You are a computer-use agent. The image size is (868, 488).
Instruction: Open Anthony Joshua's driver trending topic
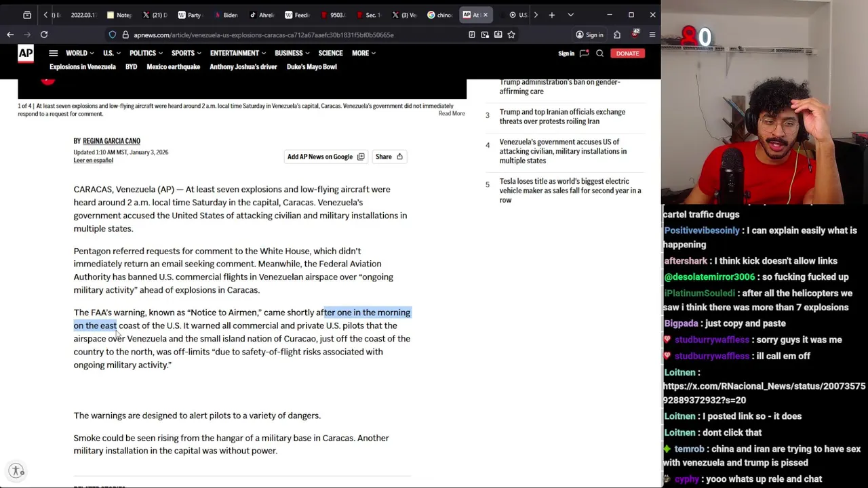tap(243, 67)
